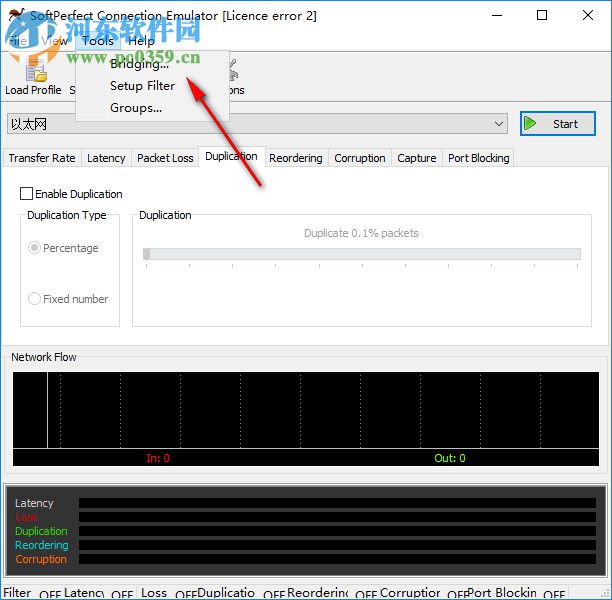The width and height of the screenshot is (612, 600).
Task: Click the Filter status bar entry
Action: pyautogui.click(x=17, y=593)
